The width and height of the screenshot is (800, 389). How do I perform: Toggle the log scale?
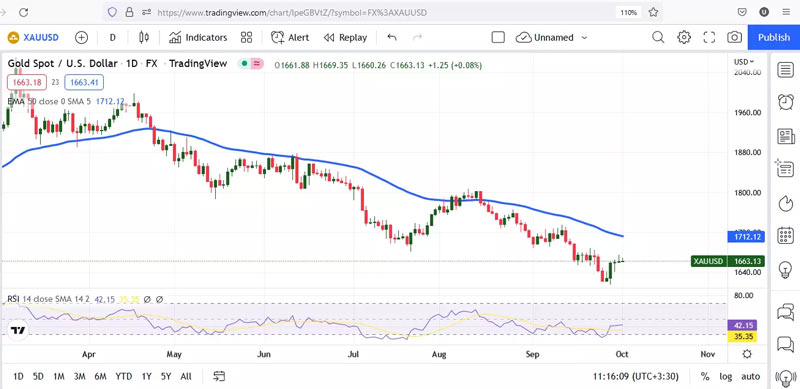coord(726,376)
